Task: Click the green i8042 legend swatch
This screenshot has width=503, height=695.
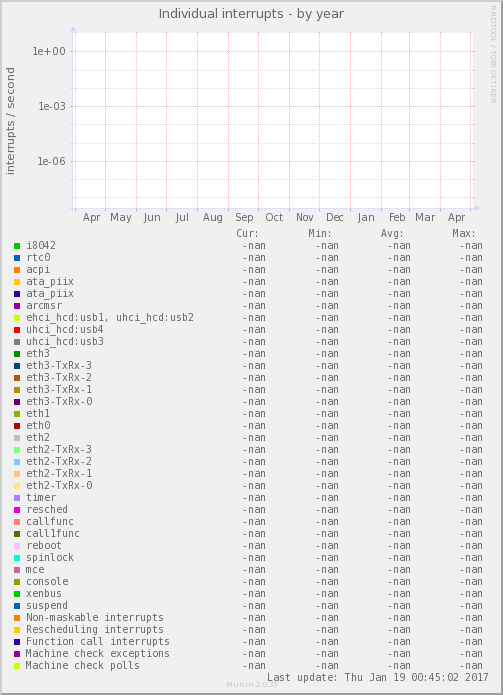Action: click(x=17, y=246)
